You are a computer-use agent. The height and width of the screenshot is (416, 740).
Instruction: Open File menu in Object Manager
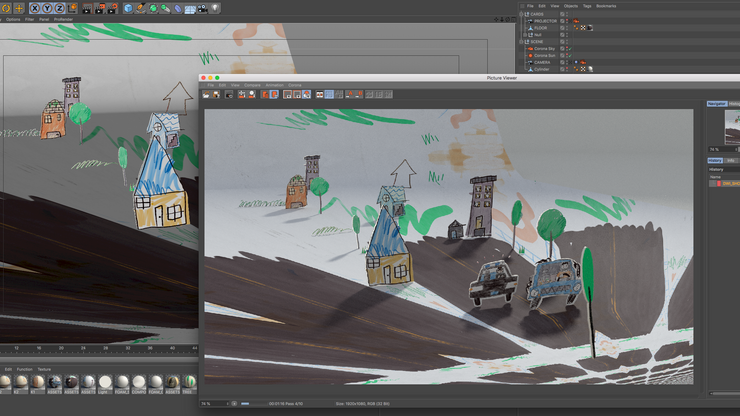(530, 6)
